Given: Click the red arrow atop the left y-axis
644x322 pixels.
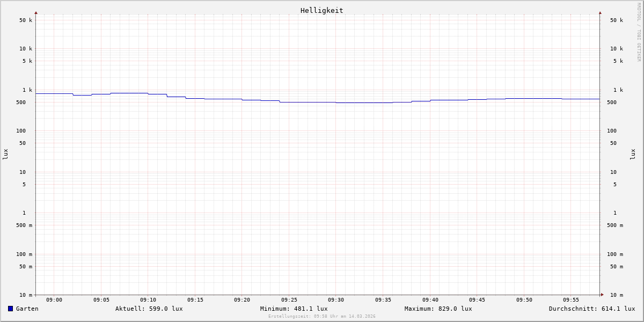Looking at the screenshot, I should [x=36, y=12].
